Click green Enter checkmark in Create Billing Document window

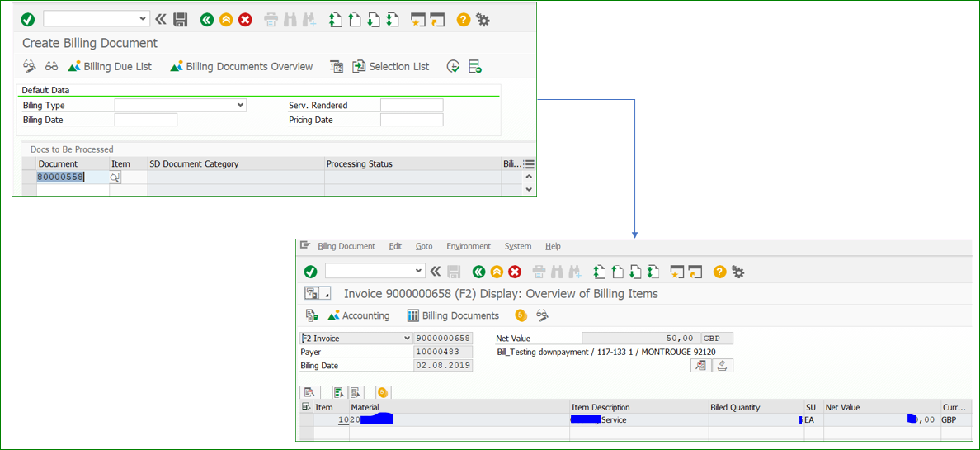tap(27, 19)
